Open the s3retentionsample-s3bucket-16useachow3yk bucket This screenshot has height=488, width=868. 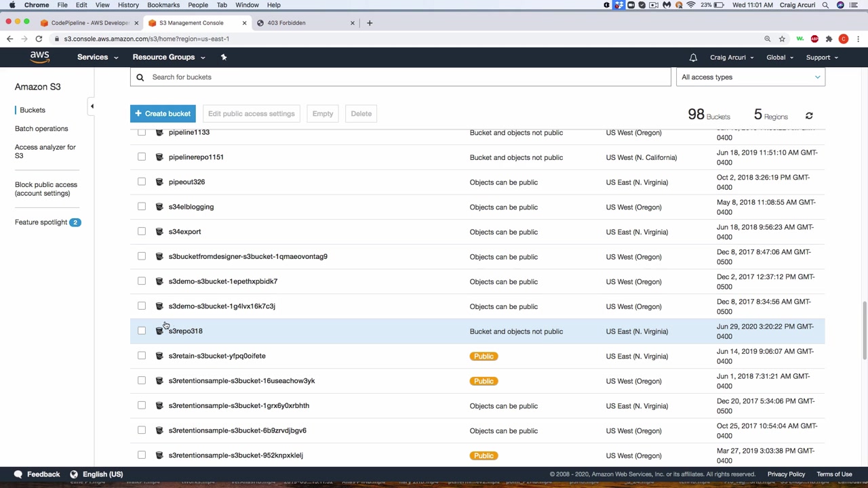pyautogui.click(x=241, y=381)
